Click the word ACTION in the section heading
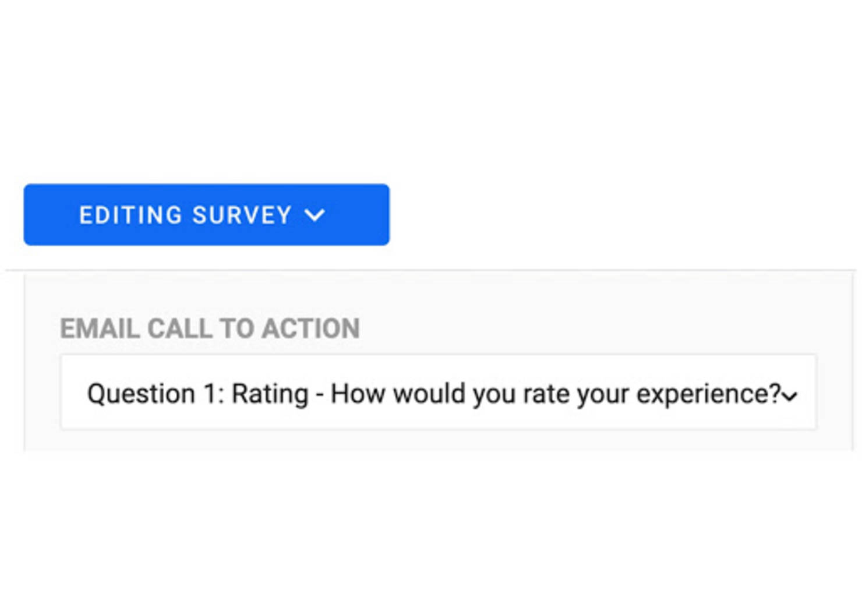 coord(310,328)
